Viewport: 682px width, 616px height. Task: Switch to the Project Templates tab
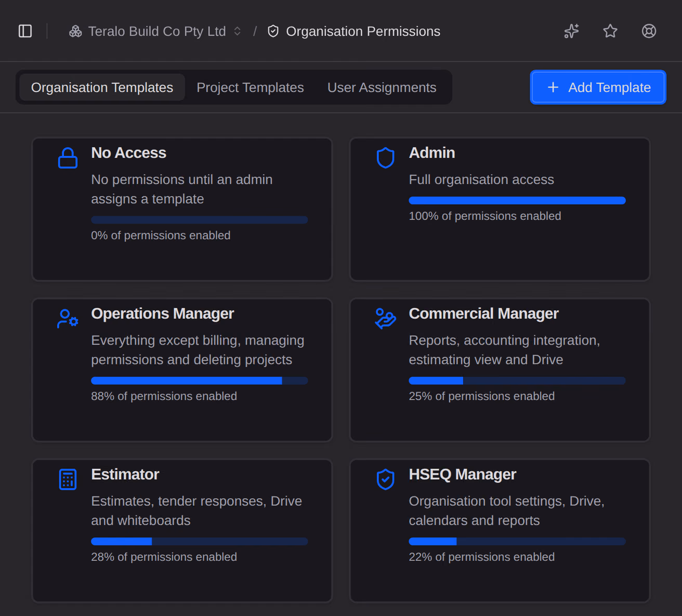coord(250,87)
